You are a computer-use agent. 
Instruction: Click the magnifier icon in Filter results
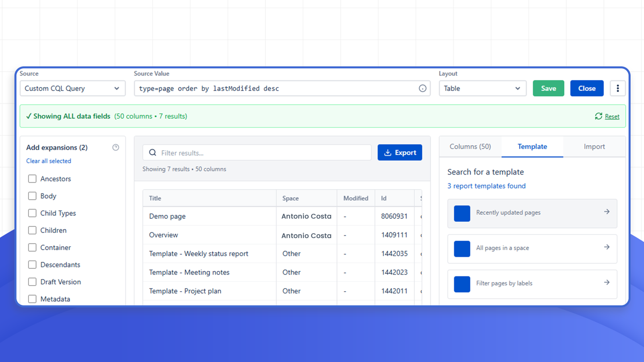click(153, 152)
